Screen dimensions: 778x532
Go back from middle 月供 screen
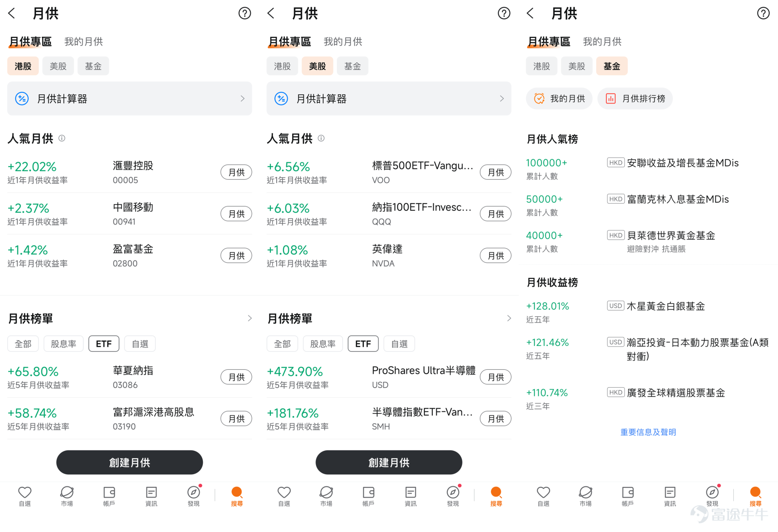point(271,14)
